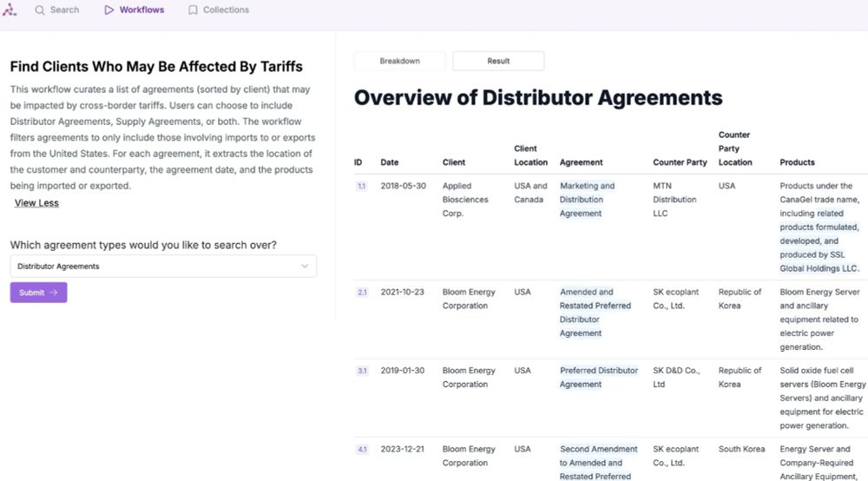Image resolution: width=868 pixels, height=481 pixels.
Task: Open citation ID 3.1
Action: 362,371
